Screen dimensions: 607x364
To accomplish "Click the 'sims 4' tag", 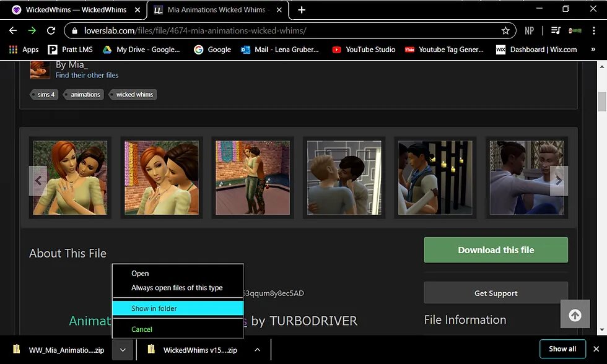I will [x=44, y=94].
